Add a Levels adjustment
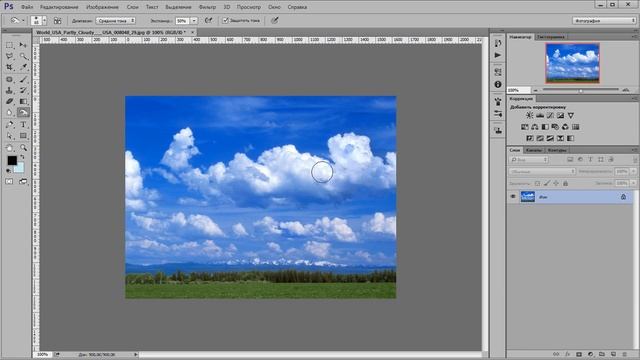Image resolution: width=640 pixels, height=360 pixels. [540, 116]
